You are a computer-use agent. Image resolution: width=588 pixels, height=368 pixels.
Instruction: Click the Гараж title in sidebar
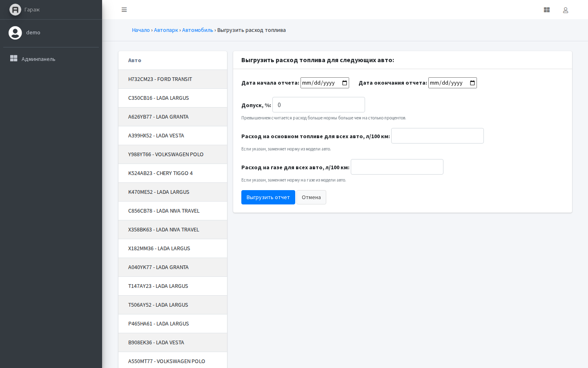tap(32, 10)
